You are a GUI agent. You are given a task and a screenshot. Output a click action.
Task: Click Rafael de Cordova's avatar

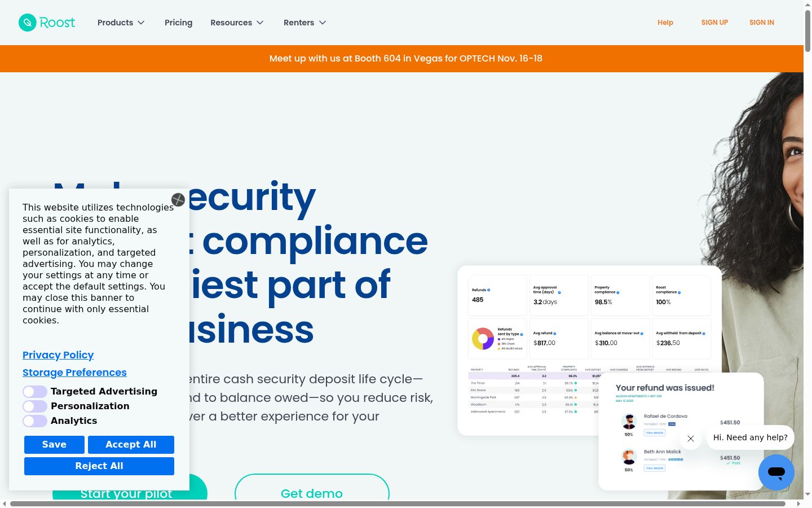(x=629, y=421)
